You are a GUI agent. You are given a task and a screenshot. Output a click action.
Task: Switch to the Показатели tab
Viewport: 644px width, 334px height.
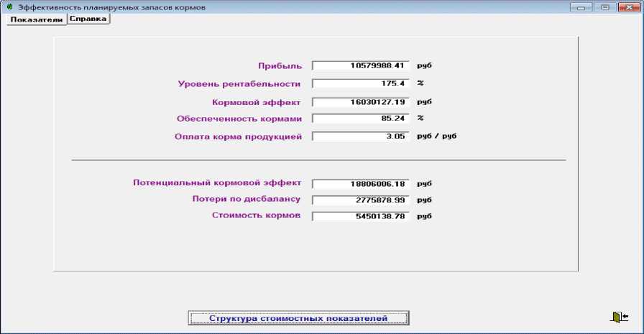point(37,19)
